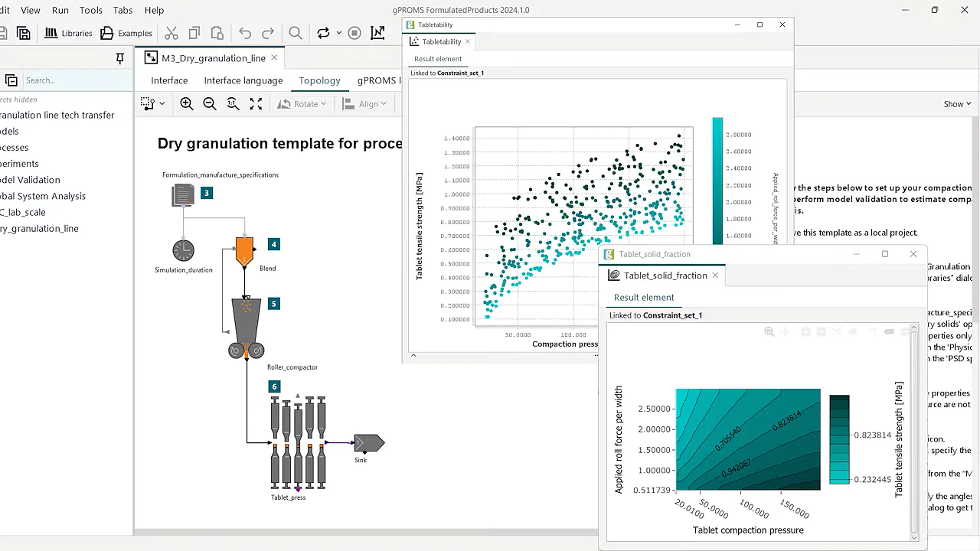Close the M3_Dry_granulation_line tab
This screenshot has height=551, width=980.
(274, 58)
